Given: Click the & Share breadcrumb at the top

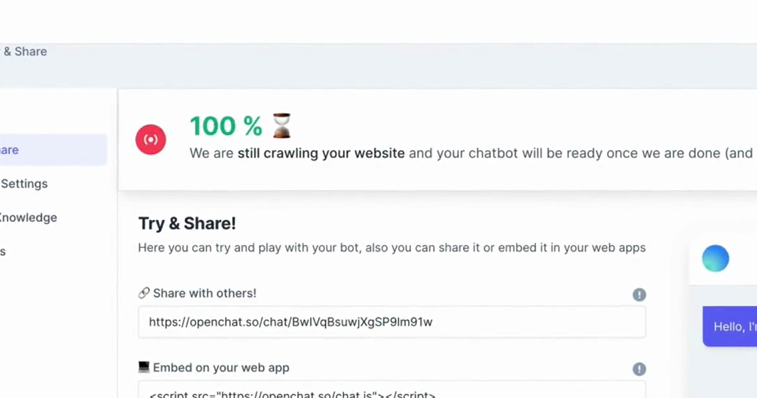Looking at the screenshot, I should click(x=24, y=51).
